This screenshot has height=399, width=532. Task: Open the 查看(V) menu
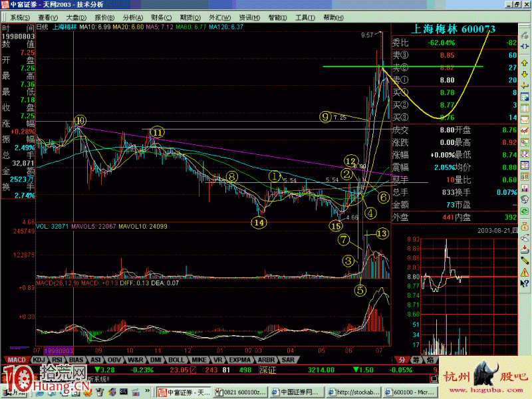(48, 18)
